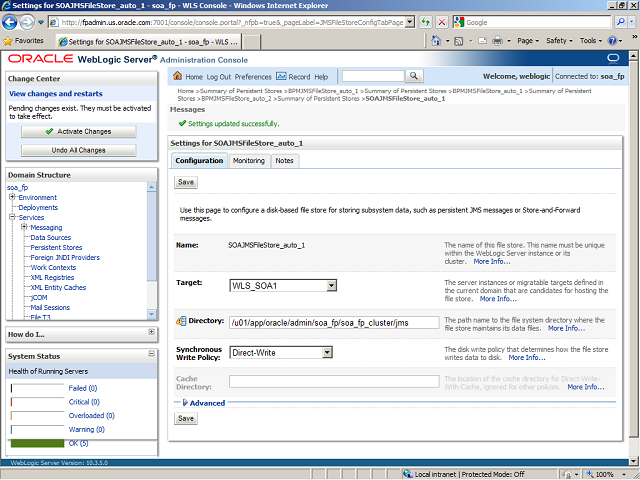Click the restart-required icon beside Directory label
This screenshot has width=640, height=480.
pos(181,321)
